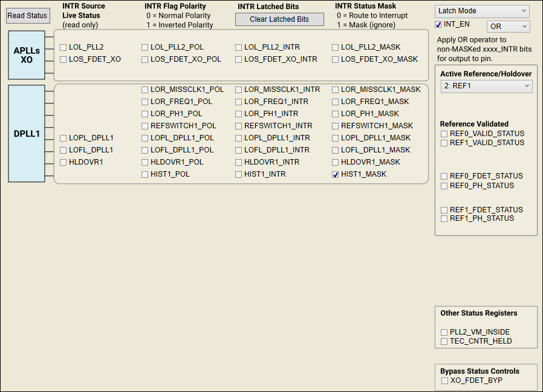This screenshot has height=392, width=543.
Task: Check the REF0_VALID_STATUS checkbox
Action: 445,134
